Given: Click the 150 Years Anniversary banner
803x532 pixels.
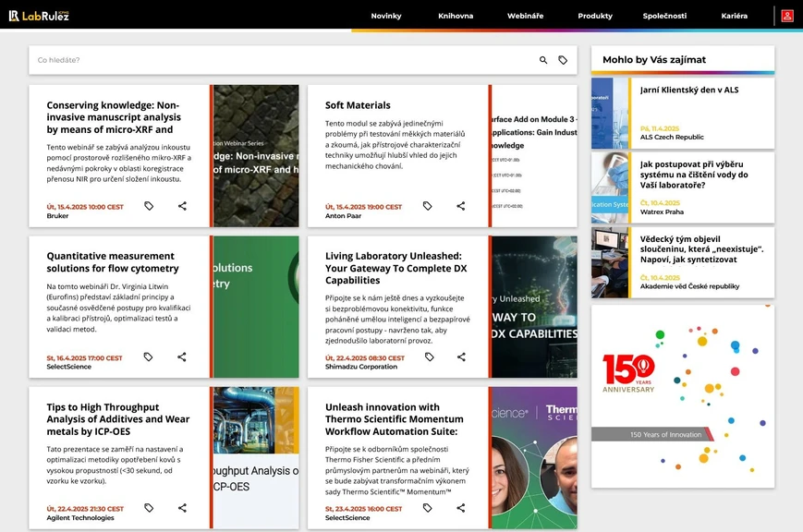Looking at the screenshot, I should (683, 396).
